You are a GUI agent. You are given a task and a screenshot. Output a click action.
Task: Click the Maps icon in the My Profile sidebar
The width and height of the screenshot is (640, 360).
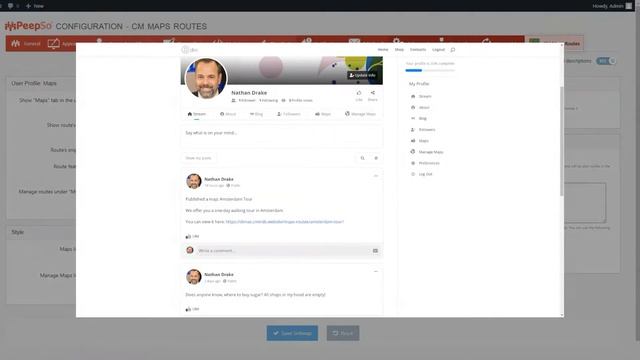(x=413, y=140)
